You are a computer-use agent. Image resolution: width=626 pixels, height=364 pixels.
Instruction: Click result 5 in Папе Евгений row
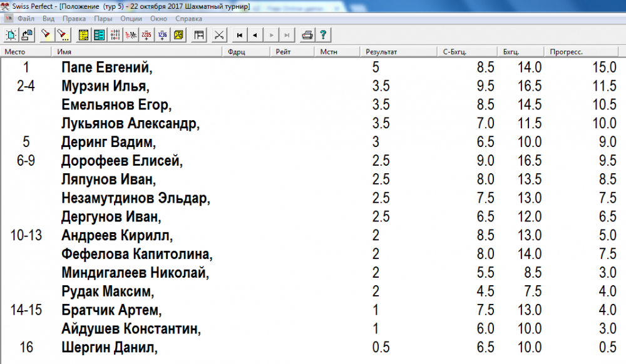point(376,68)
